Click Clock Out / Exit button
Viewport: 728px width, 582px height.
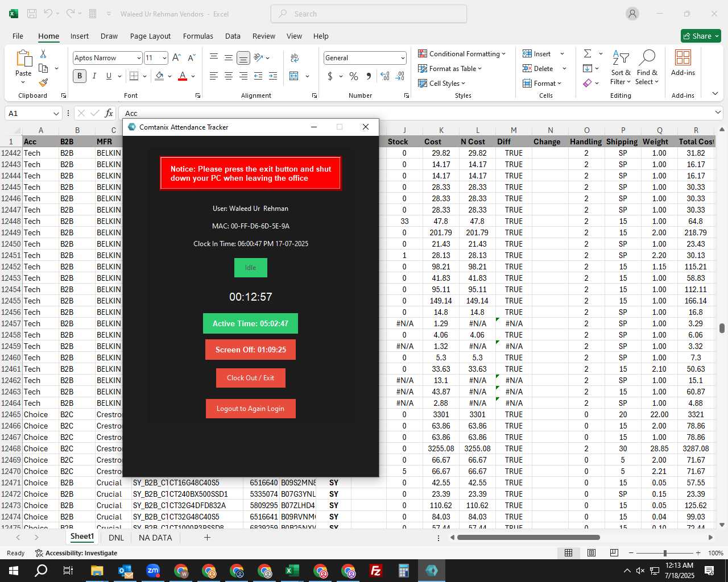[250, 378]
